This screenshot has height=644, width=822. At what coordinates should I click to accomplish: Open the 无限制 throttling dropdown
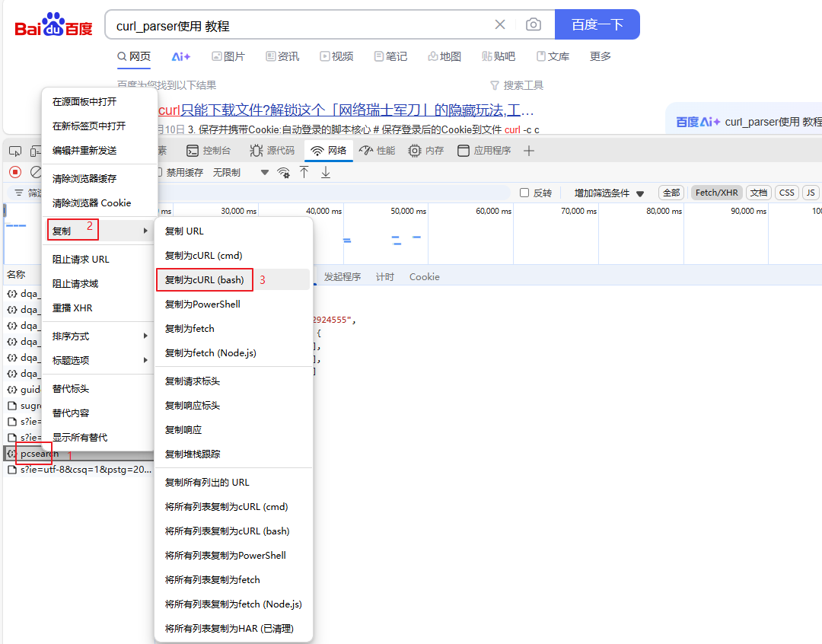coord(241,173)
